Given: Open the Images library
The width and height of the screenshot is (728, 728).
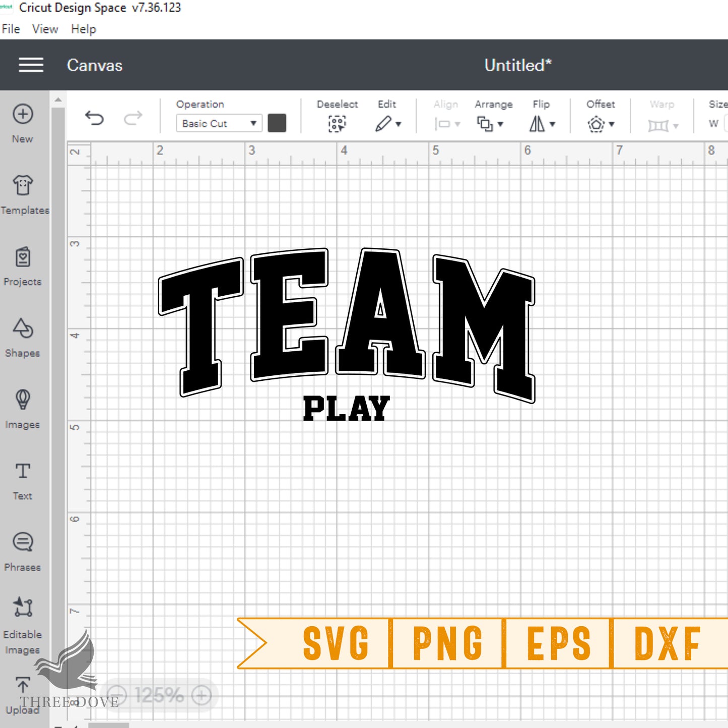Looking at the screenshot, I should pos(23,409).
